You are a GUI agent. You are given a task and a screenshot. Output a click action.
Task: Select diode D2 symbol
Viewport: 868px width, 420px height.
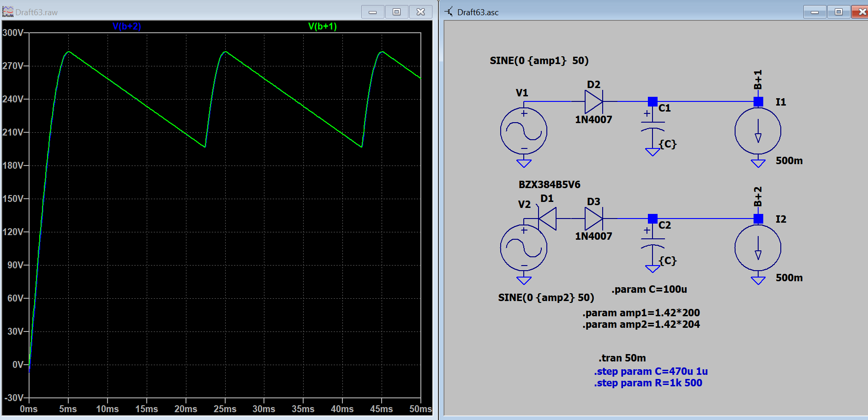pyautogui.click(x=594, y=101)
